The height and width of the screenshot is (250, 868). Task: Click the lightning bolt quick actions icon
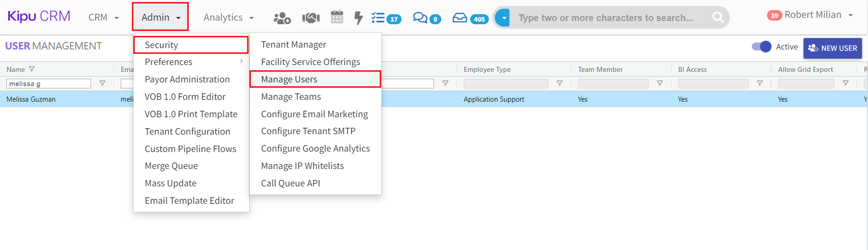359,18
